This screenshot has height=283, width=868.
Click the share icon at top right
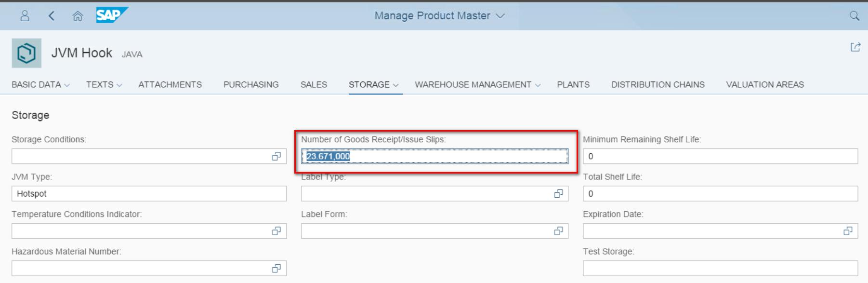tap(855, 47)
